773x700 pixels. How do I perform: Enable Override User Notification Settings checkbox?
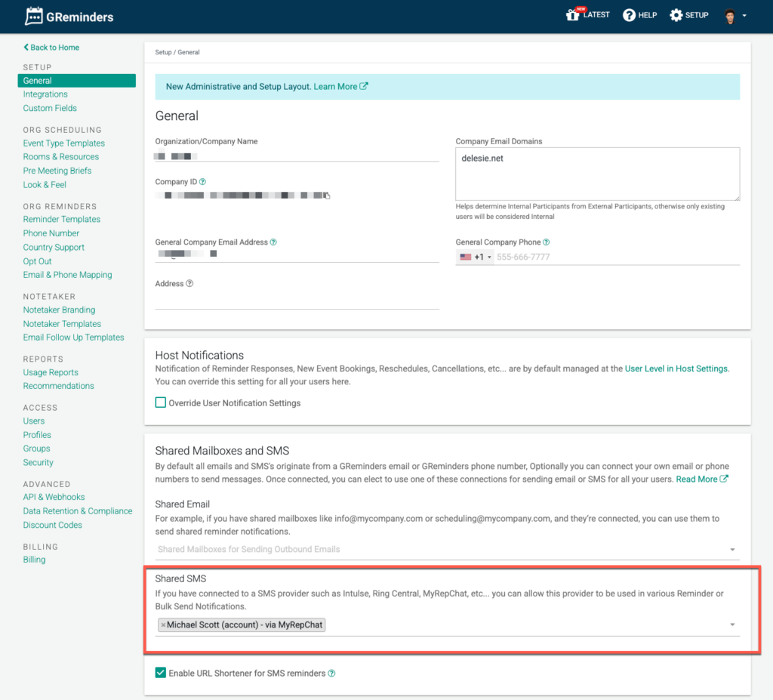coord(161,402)
